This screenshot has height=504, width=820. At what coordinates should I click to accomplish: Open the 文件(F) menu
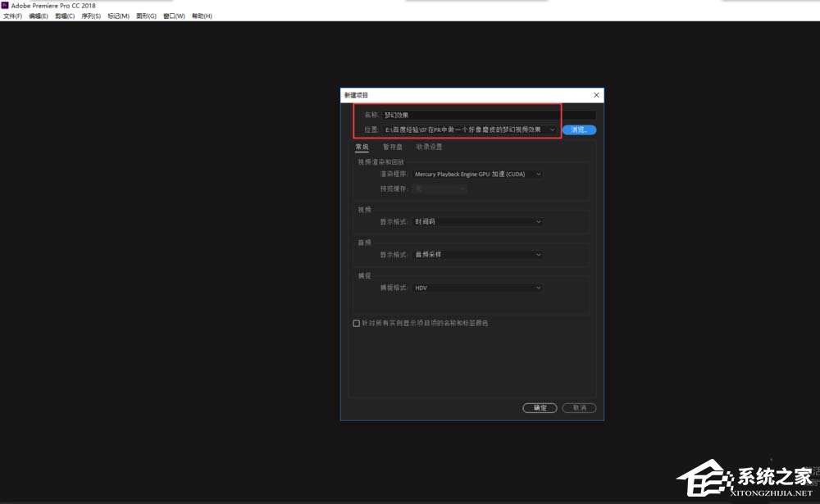(12, 16)
